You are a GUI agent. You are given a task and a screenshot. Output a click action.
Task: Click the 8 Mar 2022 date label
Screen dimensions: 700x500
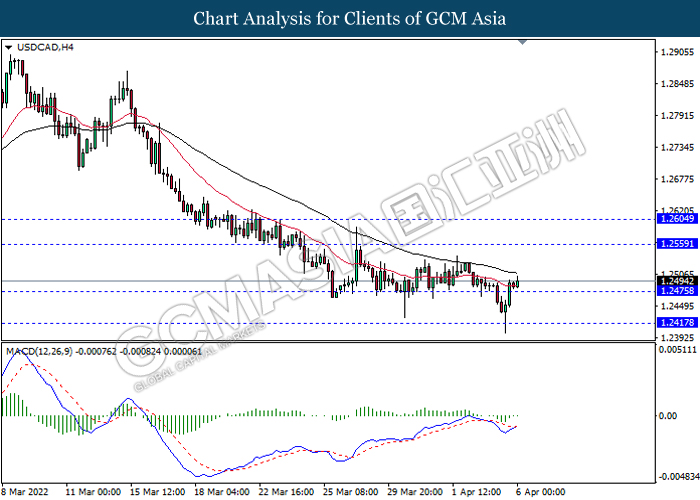[25, 492]
